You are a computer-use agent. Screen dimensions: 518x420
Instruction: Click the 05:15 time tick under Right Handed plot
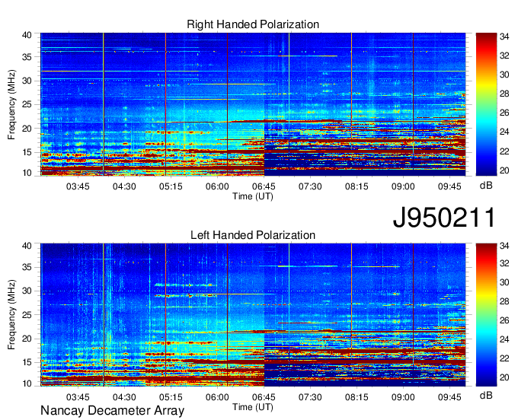coord(171,186)
